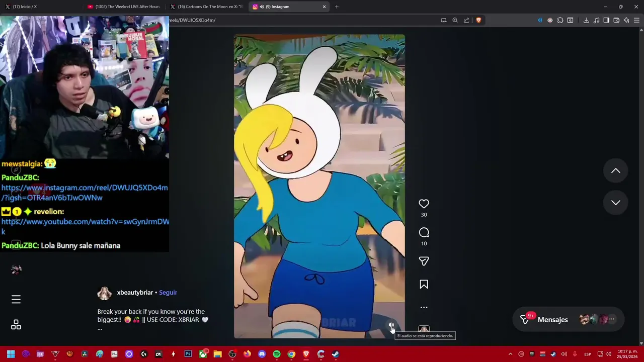Image resolution: width=644 pixels, height=362 pixels.
Task: Open the browser main menu
Action: (x=636, y=20)
